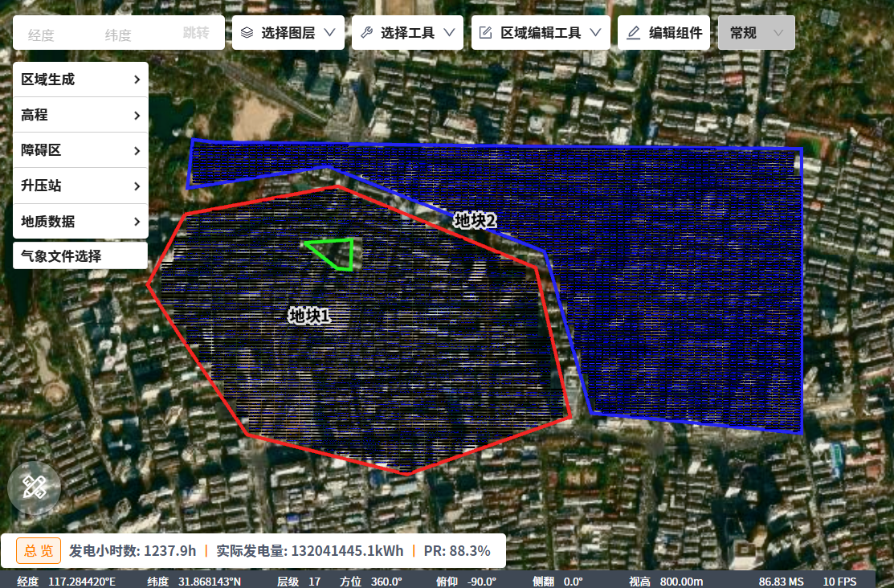The height and width of the screenshot is (588, 894).
Task: Open the round pencil-and-ruler design tool
Action: [34, 488]
